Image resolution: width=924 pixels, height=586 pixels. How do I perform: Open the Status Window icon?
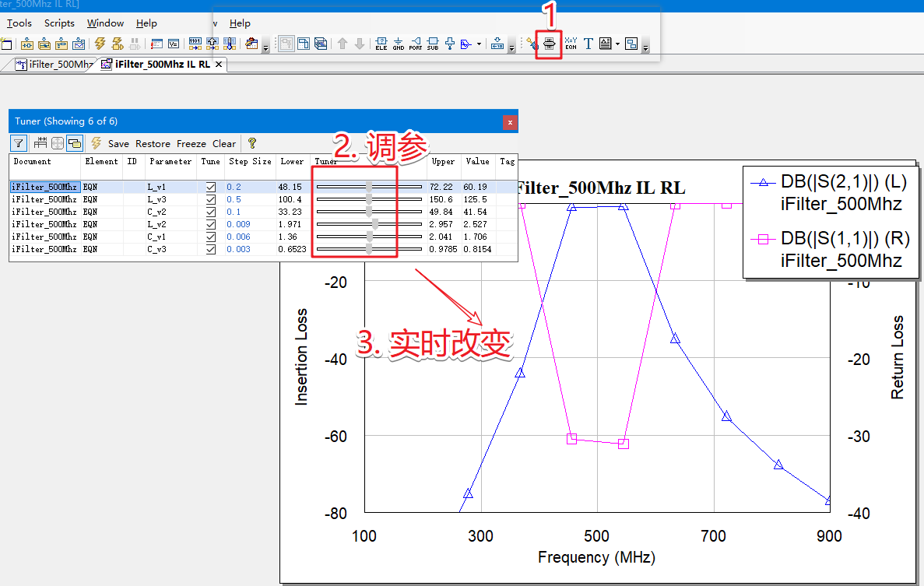pyautogui.click(x=156, y=44)
